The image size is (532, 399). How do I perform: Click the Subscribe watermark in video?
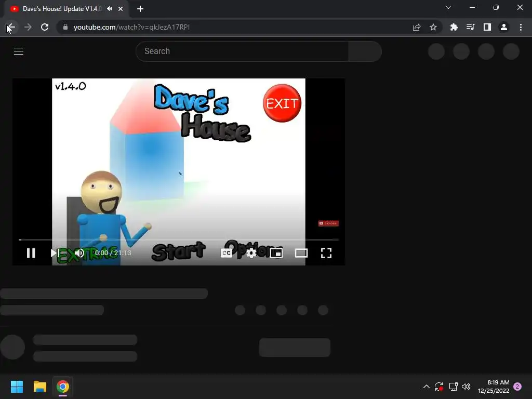click(x=328, y=223)
